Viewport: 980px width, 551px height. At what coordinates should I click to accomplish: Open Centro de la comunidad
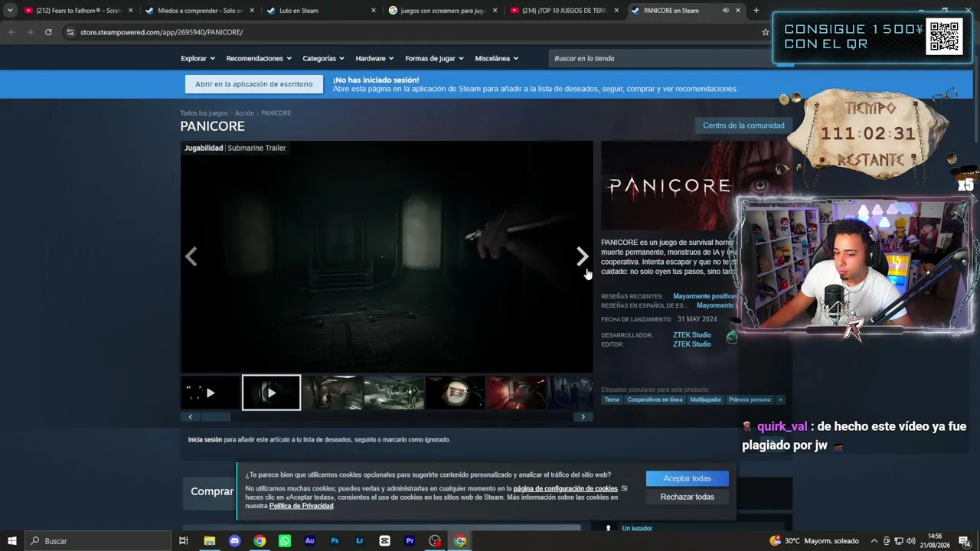pyautogui.click(x=743, y=126)
